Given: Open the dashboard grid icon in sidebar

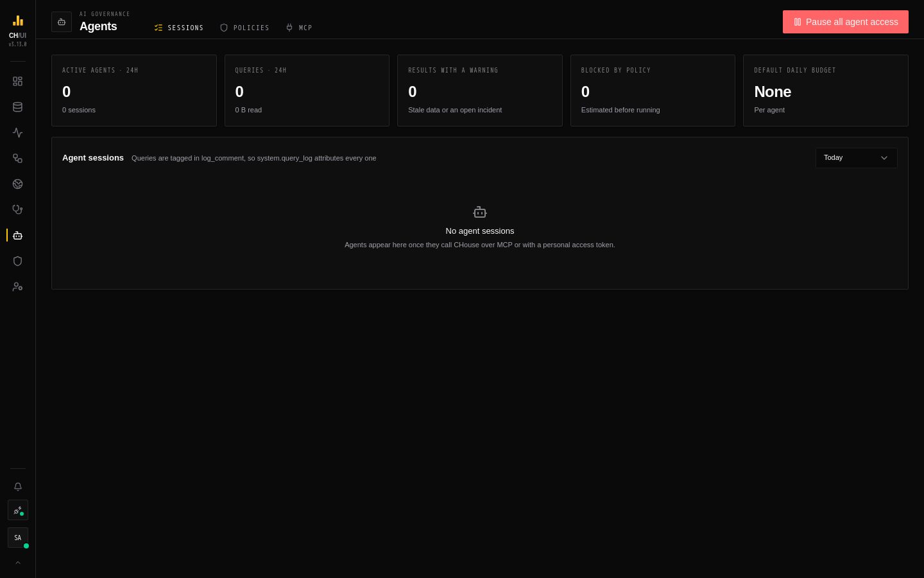Looking at the screenshot, I should [x=17, y=82].
